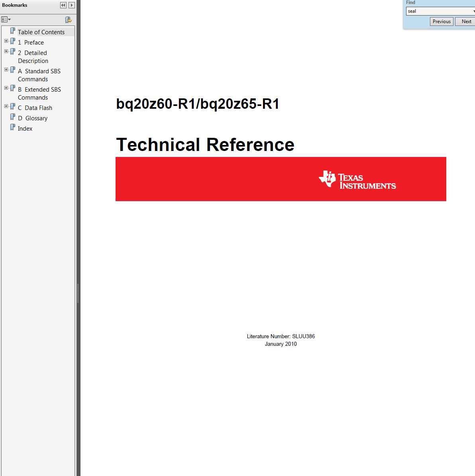Expand the C Data Flash bookmark

[6, 106]
